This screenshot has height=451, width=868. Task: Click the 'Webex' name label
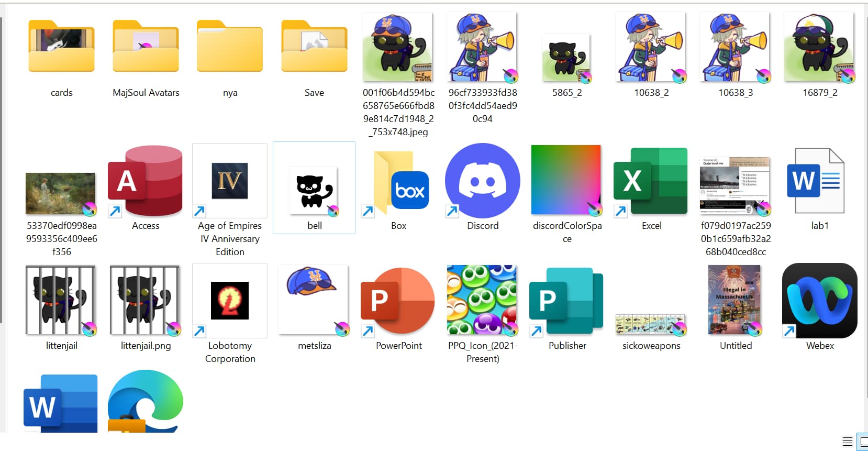pyautogui.click(x=820, y=346)
